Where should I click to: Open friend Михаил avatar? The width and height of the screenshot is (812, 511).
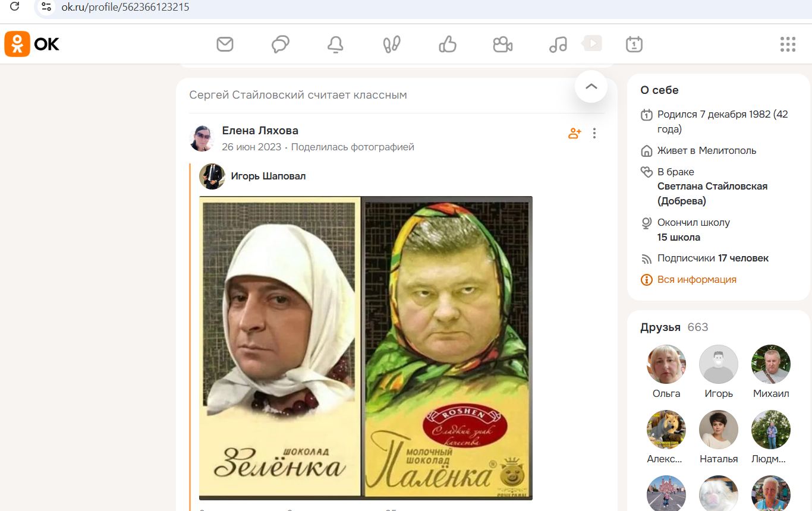(x=771, y=364)
